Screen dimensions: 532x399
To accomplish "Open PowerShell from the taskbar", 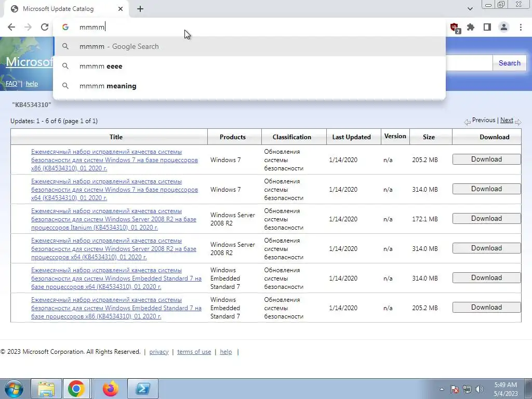I will [143, 389].
